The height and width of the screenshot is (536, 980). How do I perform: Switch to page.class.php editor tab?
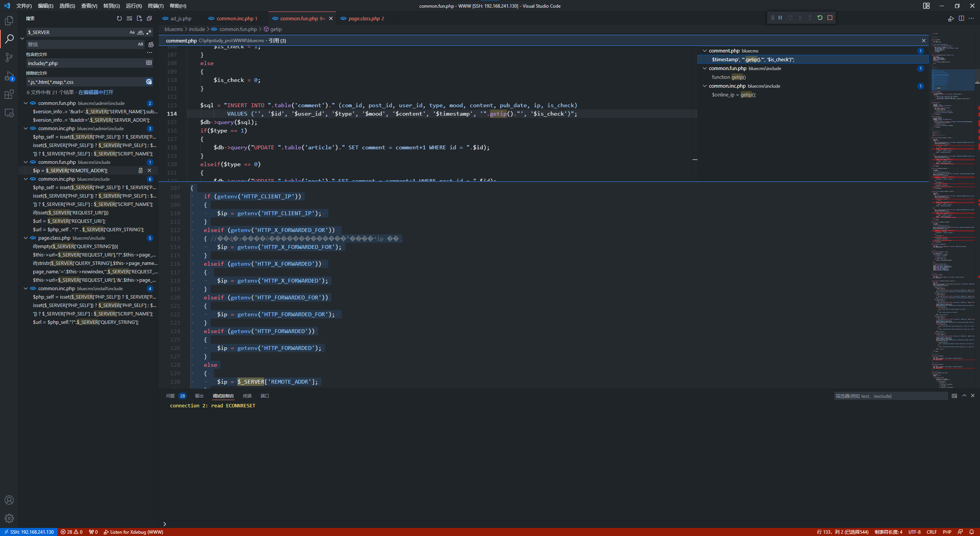pos(364,18)
